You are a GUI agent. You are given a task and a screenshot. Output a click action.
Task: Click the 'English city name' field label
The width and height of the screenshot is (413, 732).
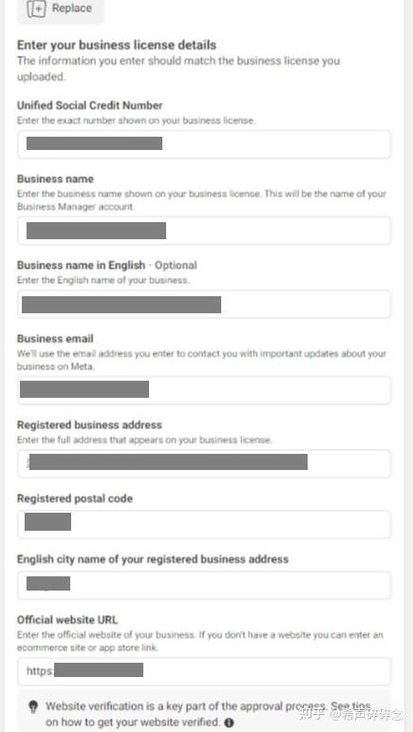click(153, 559)
